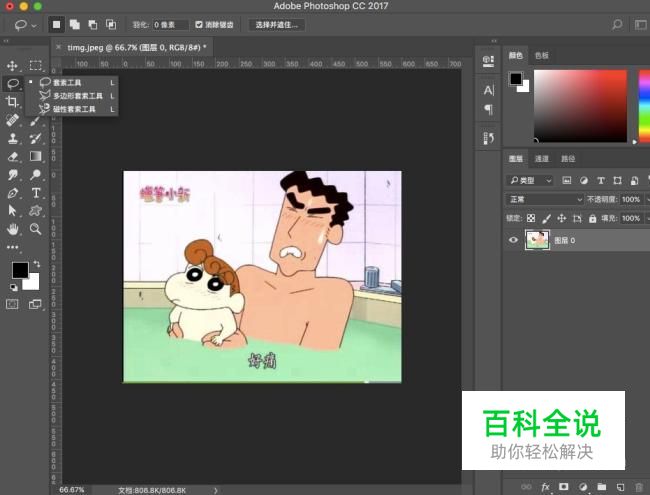
Task: Reset to default black and white colors
Action: click(x=13, y=287)
